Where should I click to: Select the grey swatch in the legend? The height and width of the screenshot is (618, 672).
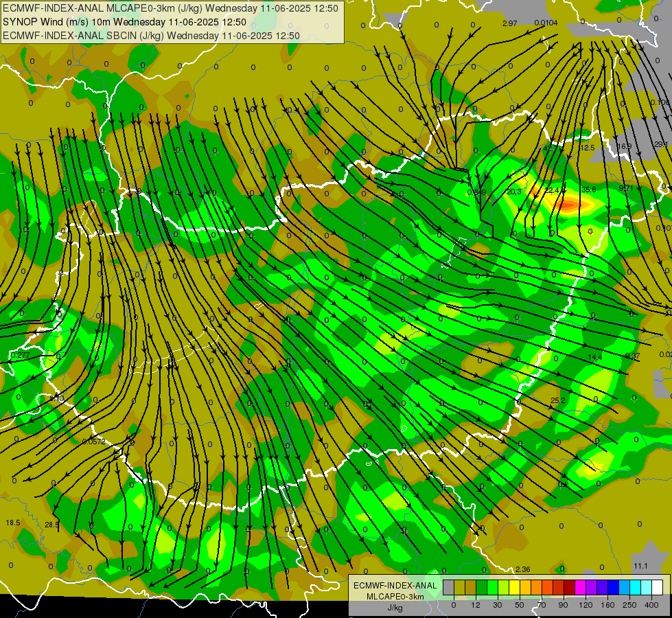pyautogui.click(x=449, y=587)
